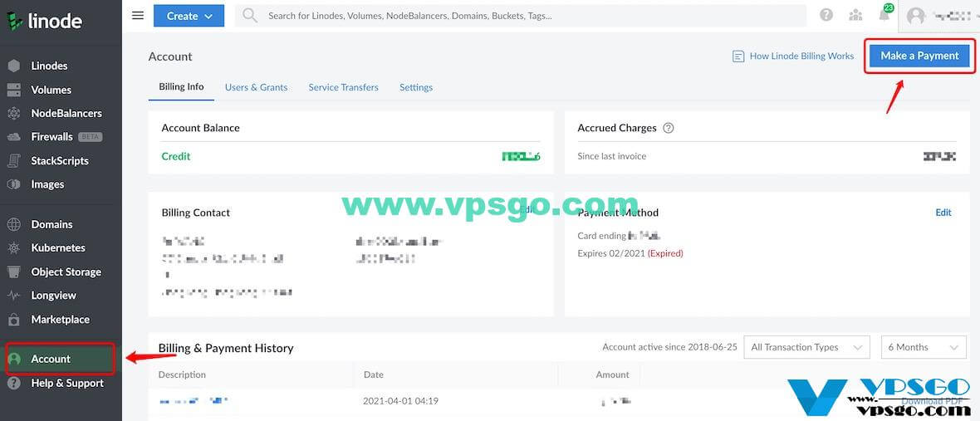Screen dimensions: 980x421
Task: Select Linodes in the sidebar
Action: click(49, 66)
